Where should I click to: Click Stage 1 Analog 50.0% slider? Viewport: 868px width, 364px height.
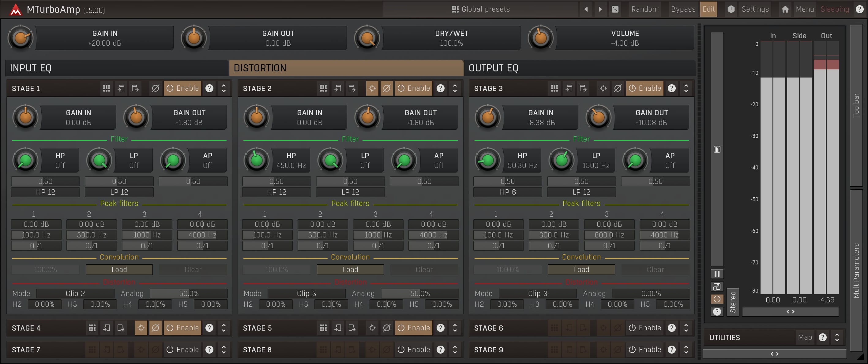189,294
